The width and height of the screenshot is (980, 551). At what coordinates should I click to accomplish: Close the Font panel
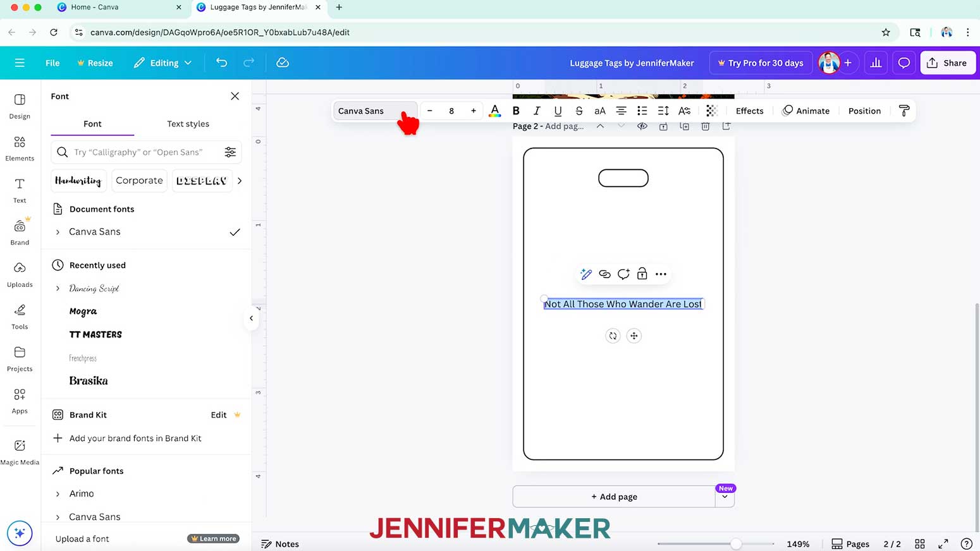click(235, 96)
